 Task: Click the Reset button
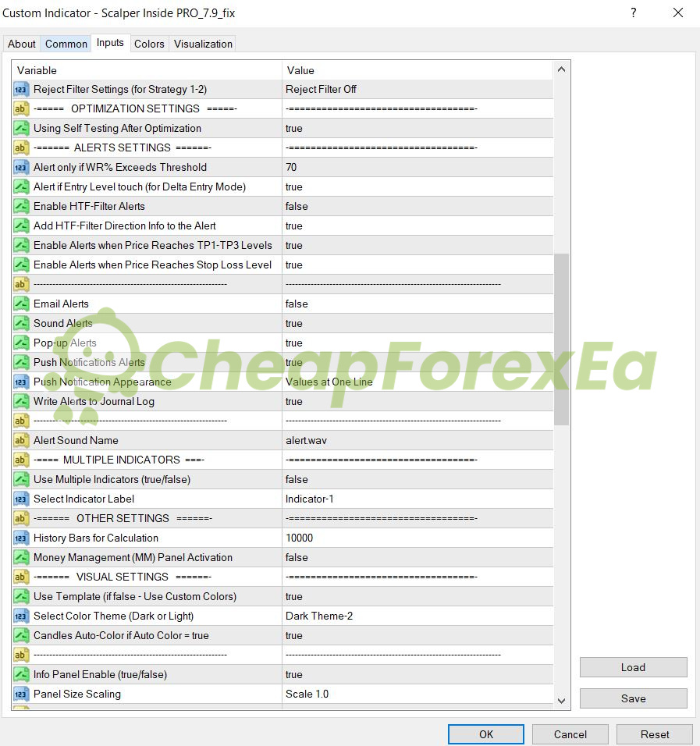pyautogui.click(x=654, y=734)
